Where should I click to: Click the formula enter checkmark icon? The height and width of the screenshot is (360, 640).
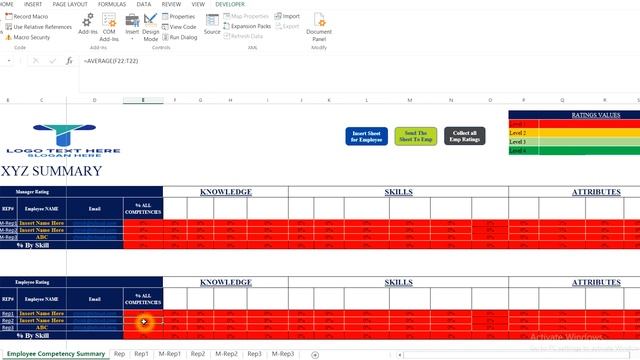(x=53, y=61)
